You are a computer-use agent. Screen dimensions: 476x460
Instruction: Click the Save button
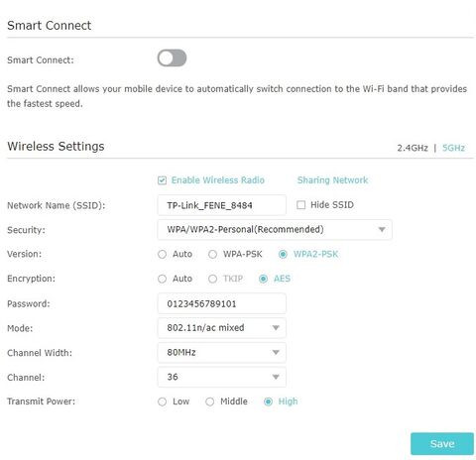[442, 443]
